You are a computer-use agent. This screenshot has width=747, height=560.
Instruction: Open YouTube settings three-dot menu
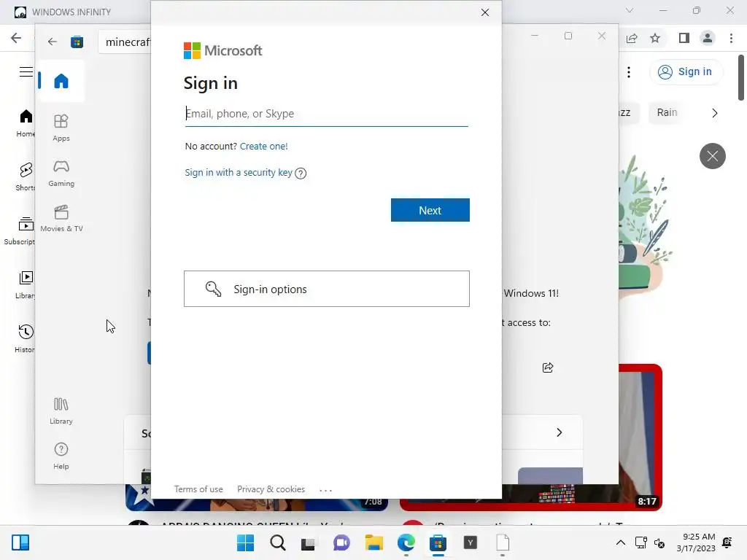pos(629,72)
